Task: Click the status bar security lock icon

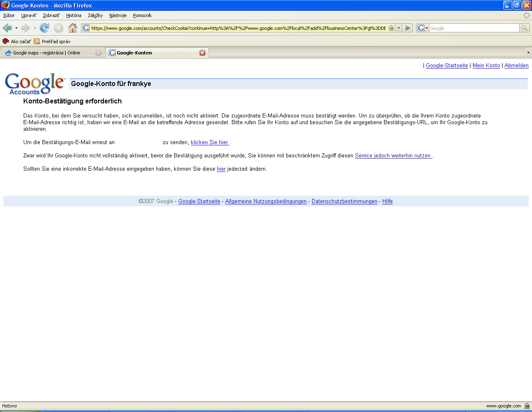Action: 527,406
